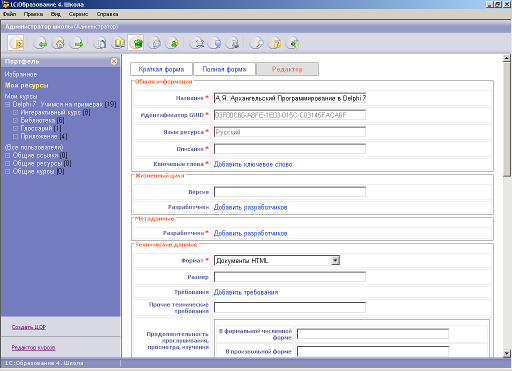The width and height of the screenshot is (512, 371).
Task: Click the open book toolbar icon
Action: tap(118, 43)
